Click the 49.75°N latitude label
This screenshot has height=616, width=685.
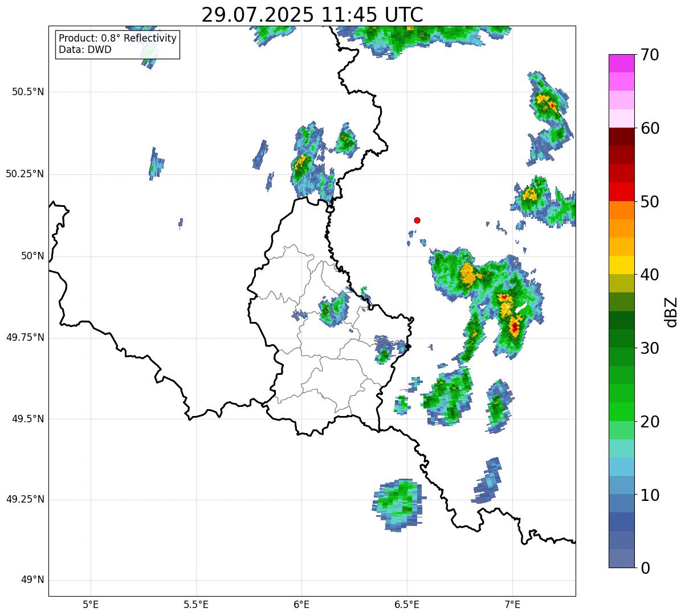tap(25, 337)
